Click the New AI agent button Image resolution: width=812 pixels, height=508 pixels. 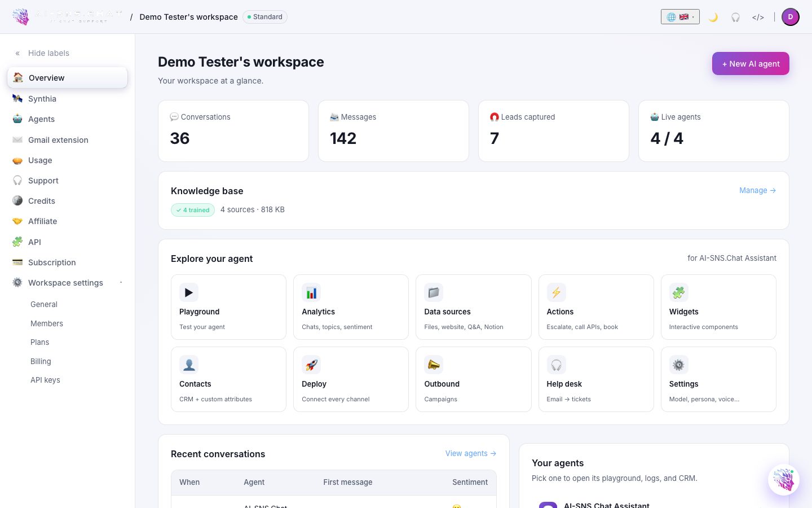click(751, 64)
